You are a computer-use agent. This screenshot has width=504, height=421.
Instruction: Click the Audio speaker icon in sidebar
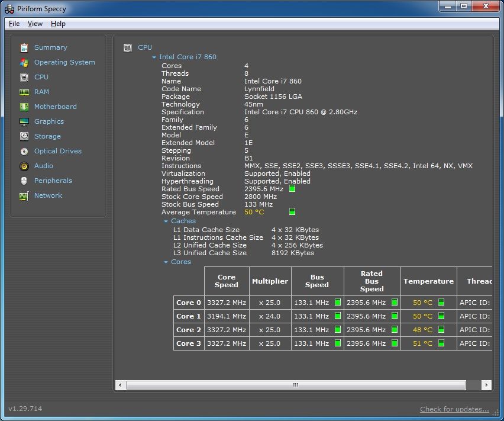click(x=24, y=166)
